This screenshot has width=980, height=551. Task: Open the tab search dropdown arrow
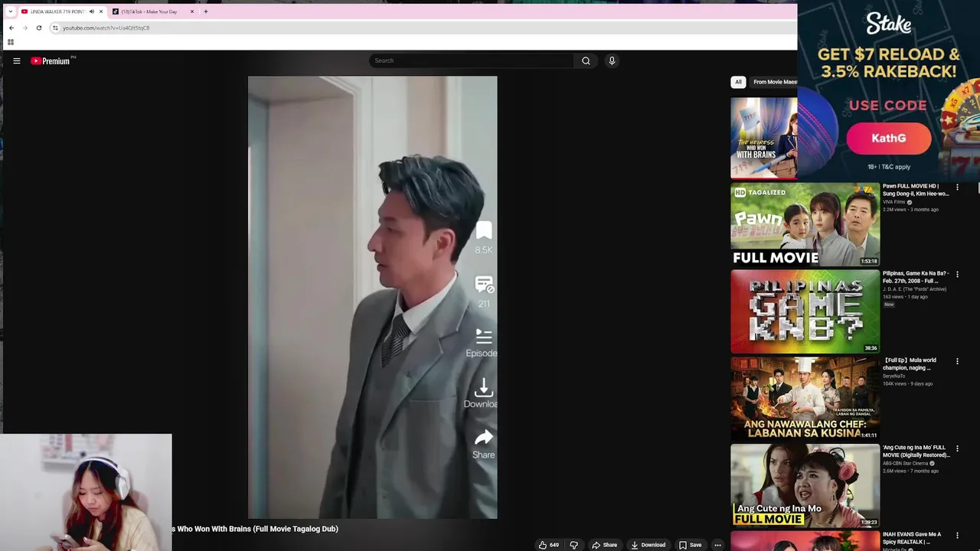[11, 11]
